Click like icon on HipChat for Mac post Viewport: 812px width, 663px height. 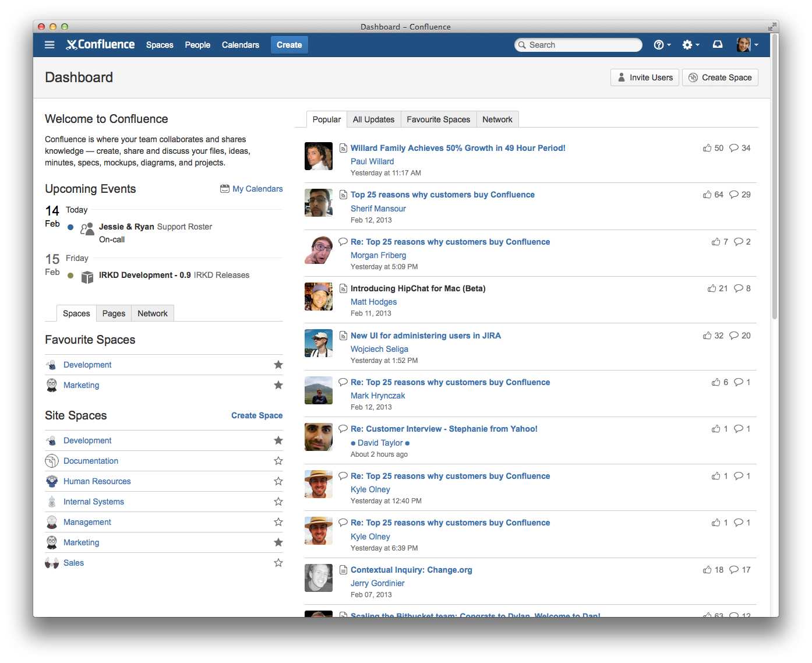click(x=712, y=288)
